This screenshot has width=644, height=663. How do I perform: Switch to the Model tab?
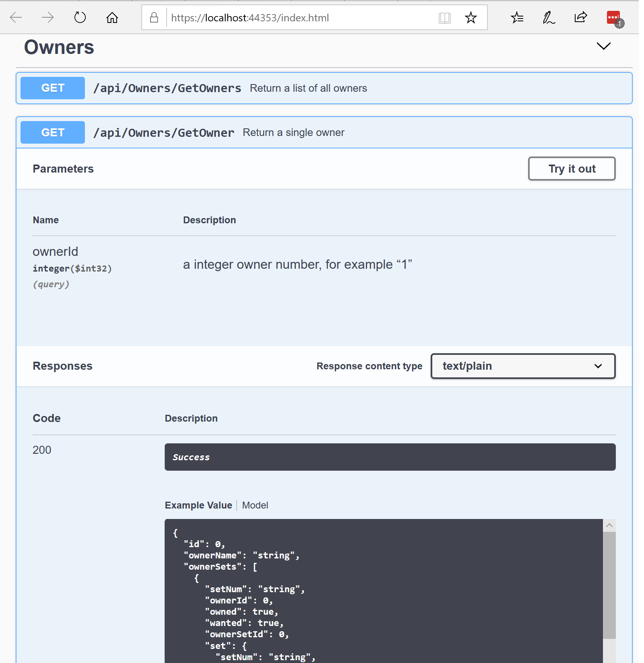(x=255, y=505)
